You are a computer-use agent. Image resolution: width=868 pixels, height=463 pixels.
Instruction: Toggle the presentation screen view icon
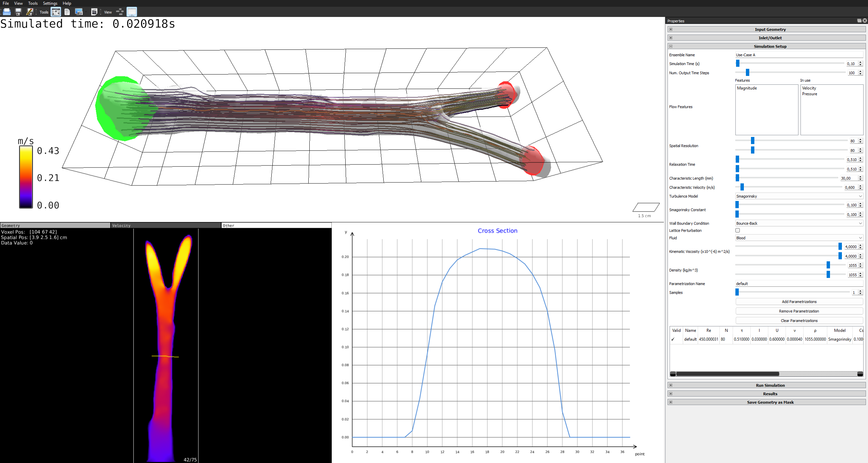(x=132, y=12)
